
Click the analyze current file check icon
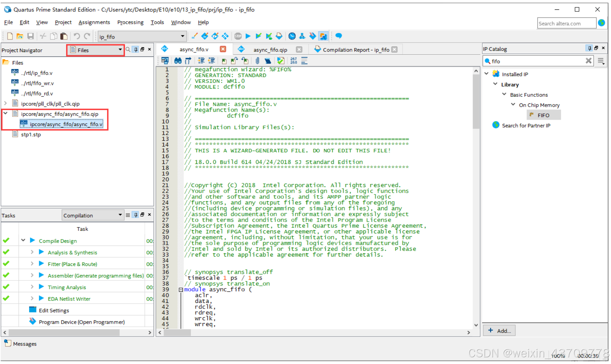[x=281, y=61]
